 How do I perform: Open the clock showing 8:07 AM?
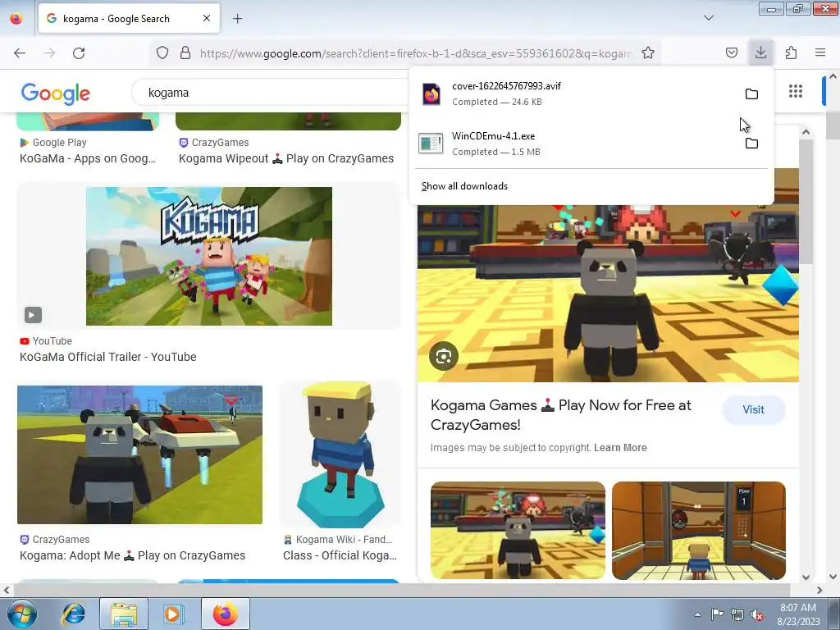pos(798,614)
